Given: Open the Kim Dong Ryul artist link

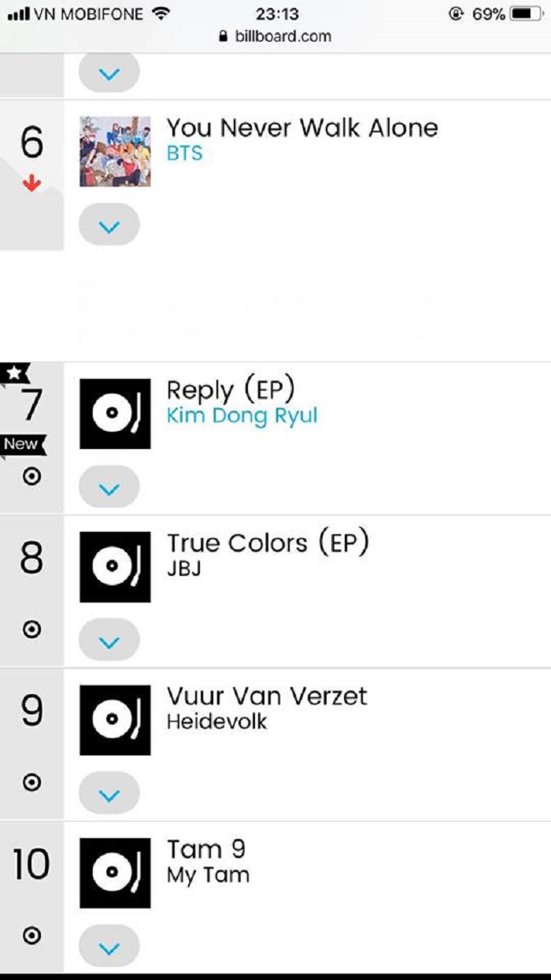Looking at the screenshot, I should (242, 416).
